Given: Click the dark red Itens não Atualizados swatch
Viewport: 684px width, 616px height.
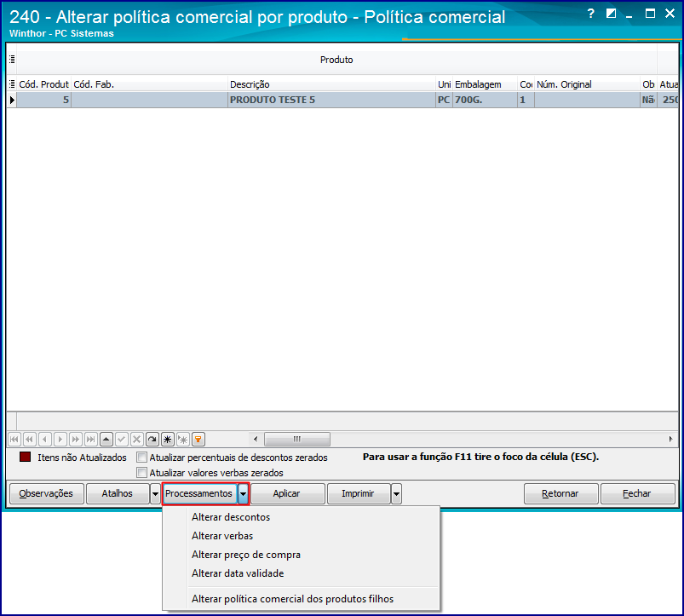Looking at the screenshot, I should click(26, 457).
